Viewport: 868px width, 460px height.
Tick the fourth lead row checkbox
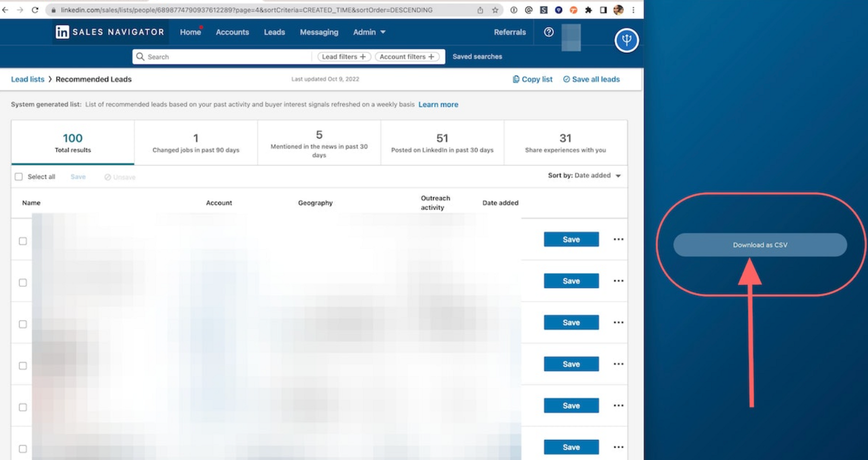pyautogui.click(x=23, y=365)
